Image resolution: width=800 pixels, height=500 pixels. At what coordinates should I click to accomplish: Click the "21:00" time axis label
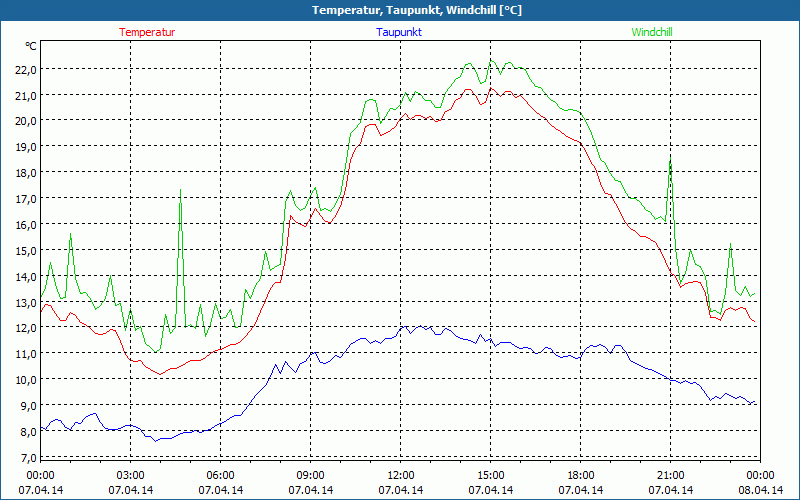coord(670,476)
